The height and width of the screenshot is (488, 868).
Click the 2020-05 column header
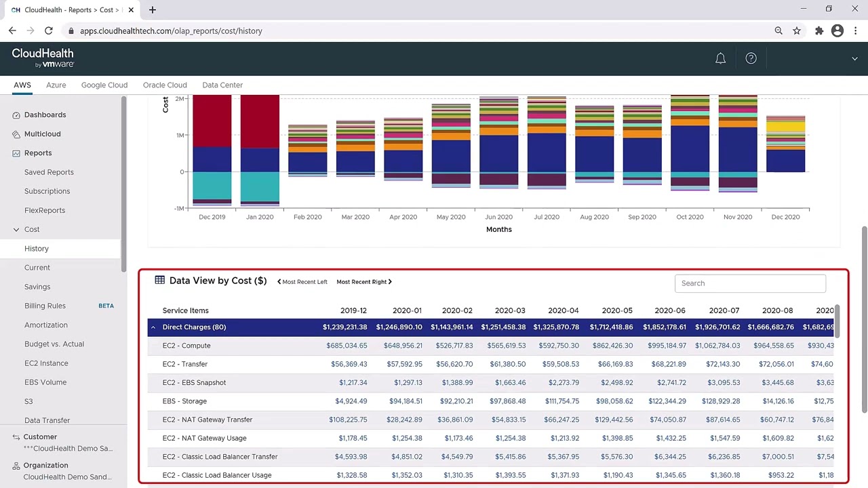(x=616, y=310)
